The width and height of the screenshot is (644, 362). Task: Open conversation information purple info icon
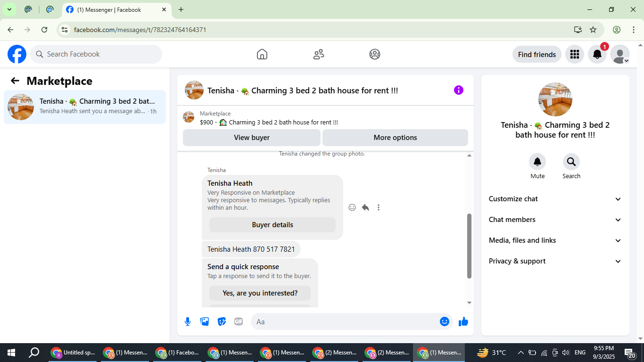pyautogui.click(x=459, y=90)
